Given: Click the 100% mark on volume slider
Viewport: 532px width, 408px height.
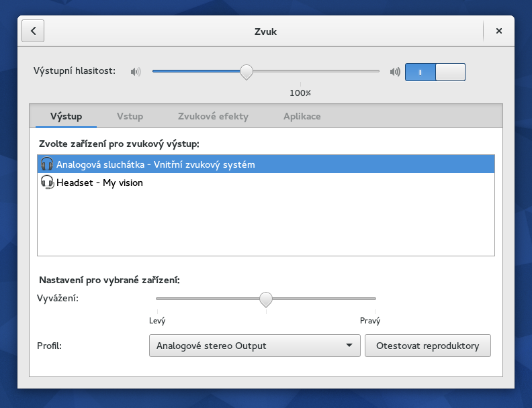Looking at the screenshot, I should coord(300,93).
